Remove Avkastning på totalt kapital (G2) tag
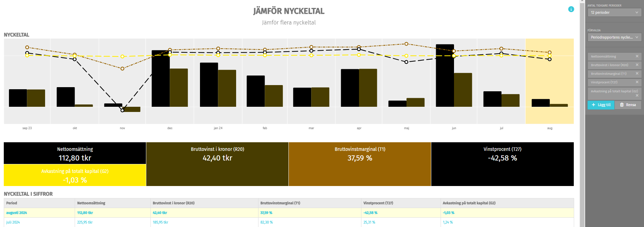 pos(637,95)
